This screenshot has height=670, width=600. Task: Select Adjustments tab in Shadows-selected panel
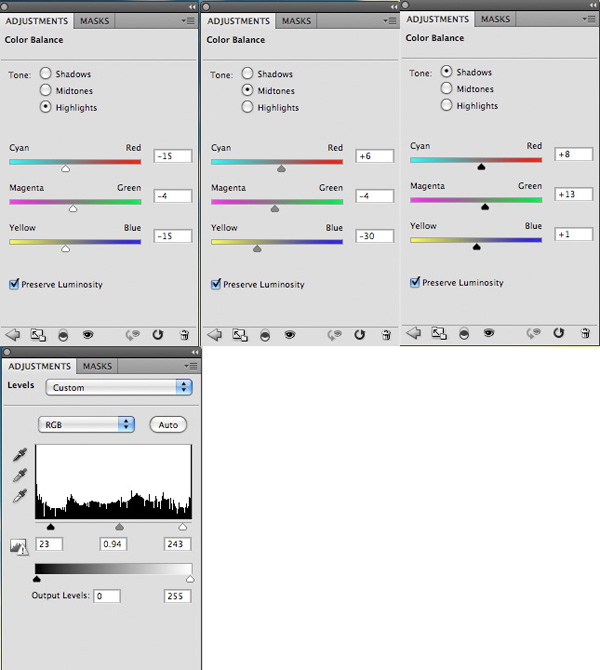(438, 19)
